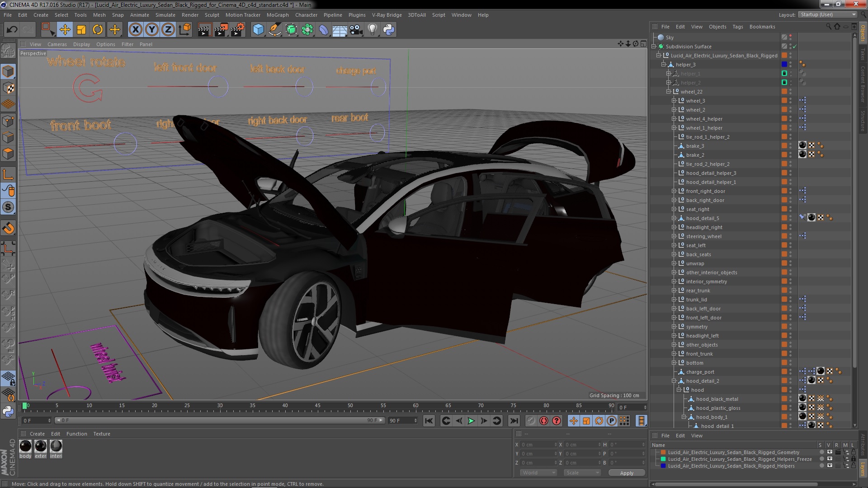This screenshot has width=868, height=488.
Task: Select the exter material thumbnail
Action: [41, 446]
